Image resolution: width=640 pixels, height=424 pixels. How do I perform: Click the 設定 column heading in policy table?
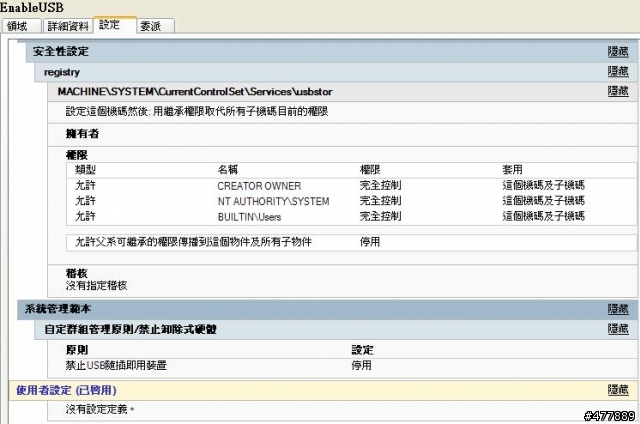coord(362,350)
